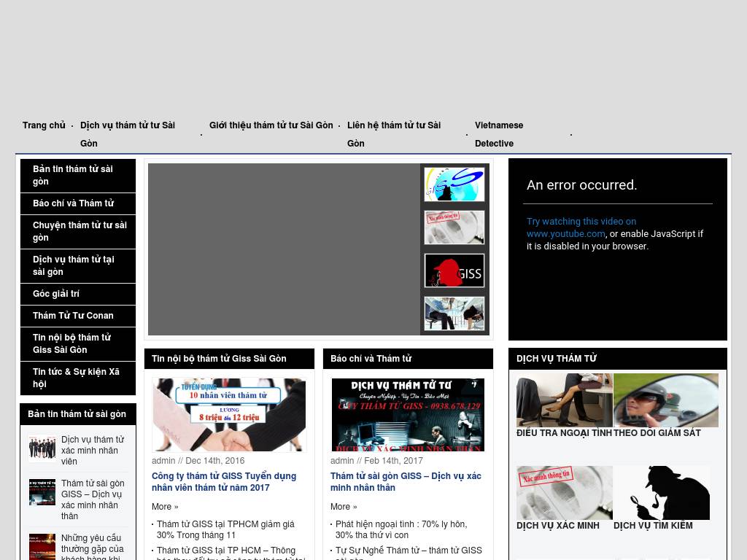Open the Dịch vụ tìm kiếm detective silhouette
The image size is (747, 560).
(661, 493)
